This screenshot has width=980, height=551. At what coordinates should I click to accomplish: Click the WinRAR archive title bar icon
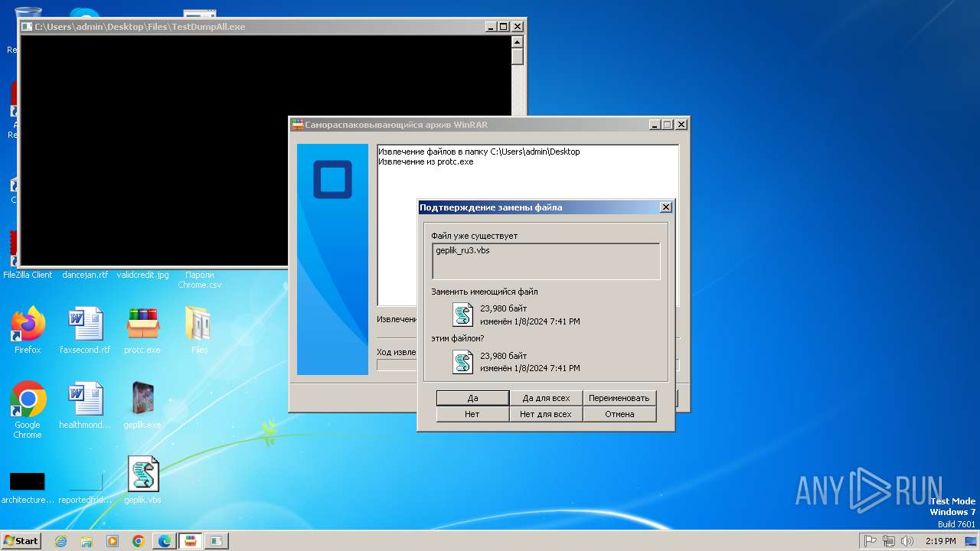(x=297, y=124)
